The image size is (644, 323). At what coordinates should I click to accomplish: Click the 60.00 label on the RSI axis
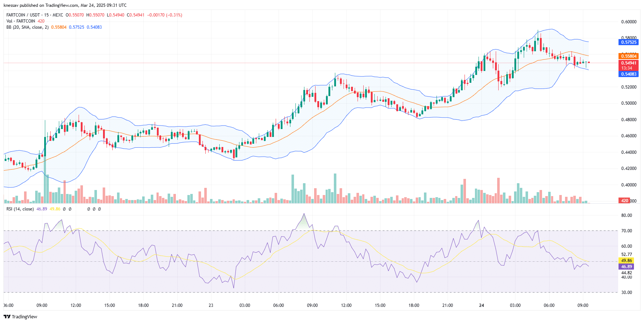pos(627,246)
